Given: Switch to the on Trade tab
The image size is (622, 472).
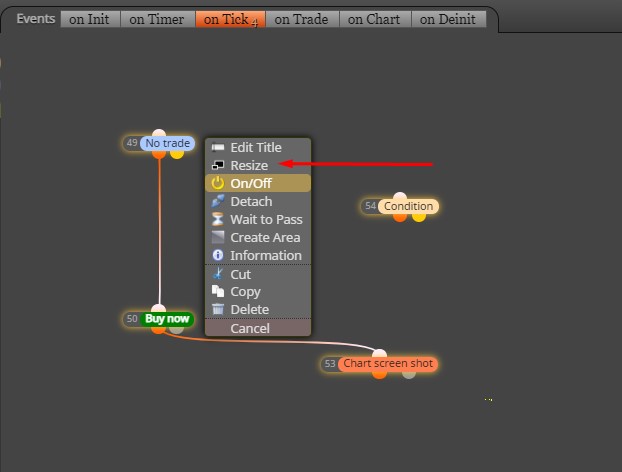Looking at the screenshot, I should coord(302,19).
